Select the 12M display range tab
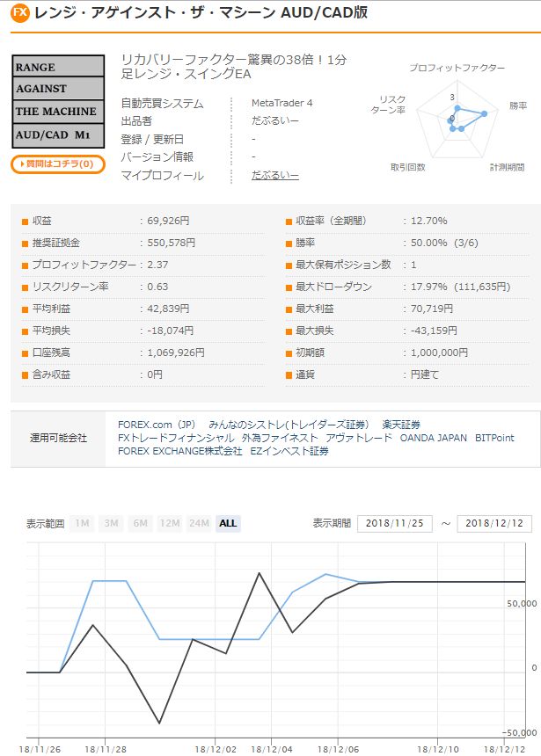541x756 pixels. (170, 523)
